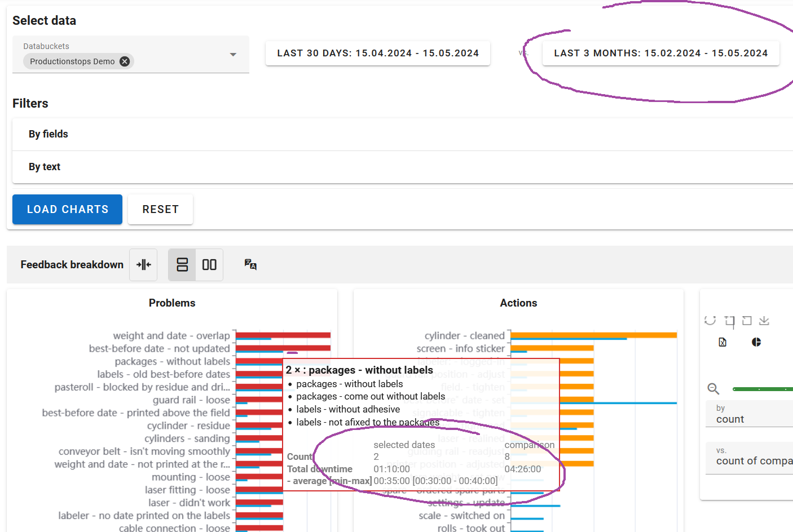Click the collapse/compress icon beside Feedback breakdown
This screenshot has height=532, width=793.
143,264
